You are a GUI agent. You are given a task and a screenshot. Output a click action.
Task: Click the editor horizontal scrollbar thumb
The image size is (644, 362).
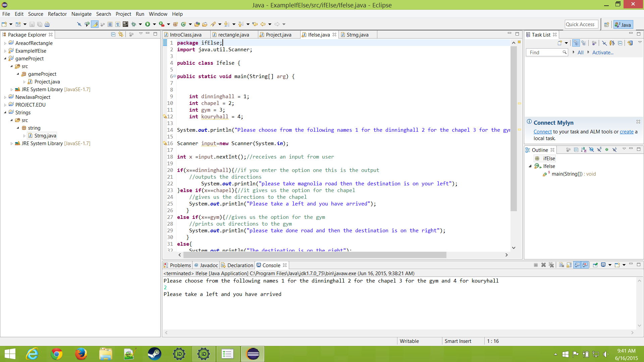tap(315, 255)
